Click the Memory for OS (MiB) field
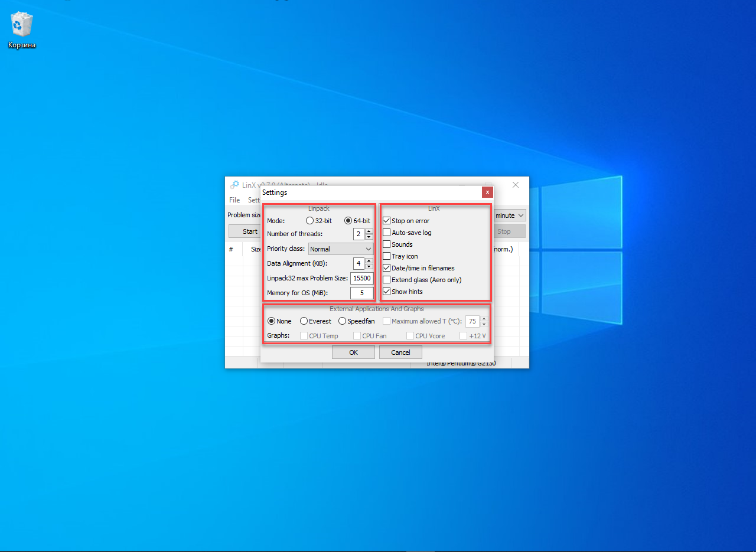Screen dimensions: 756x552 [361, 293]
